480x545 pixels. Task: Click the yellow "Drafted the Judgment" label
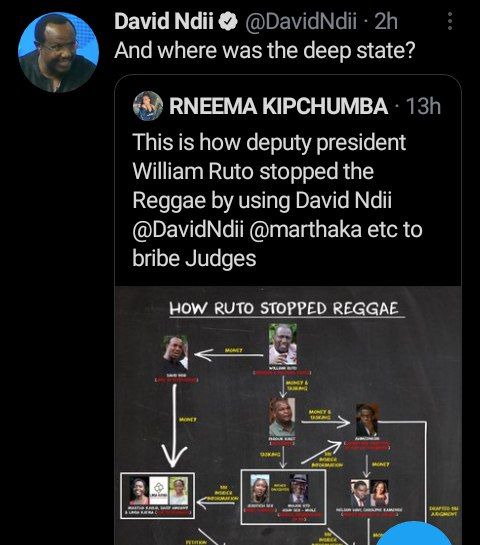[x=444, y=511]
